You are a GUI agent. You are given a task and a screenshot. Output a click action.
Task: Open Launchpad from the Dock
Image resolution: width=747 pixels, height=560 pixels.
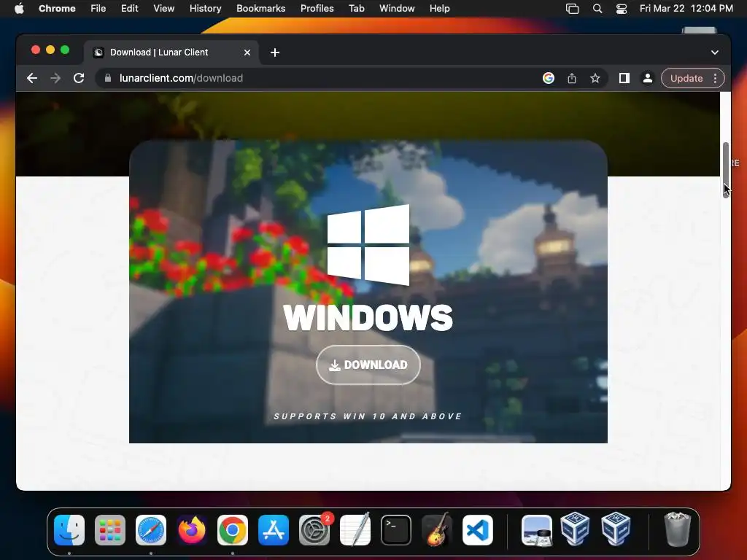[110, 530]
